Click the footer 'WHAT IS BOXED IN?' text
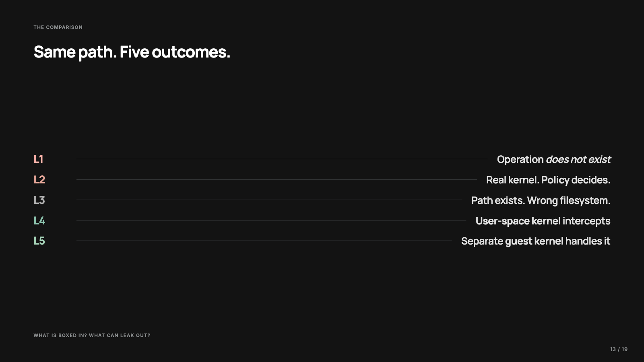 click(x=60, y=335)
